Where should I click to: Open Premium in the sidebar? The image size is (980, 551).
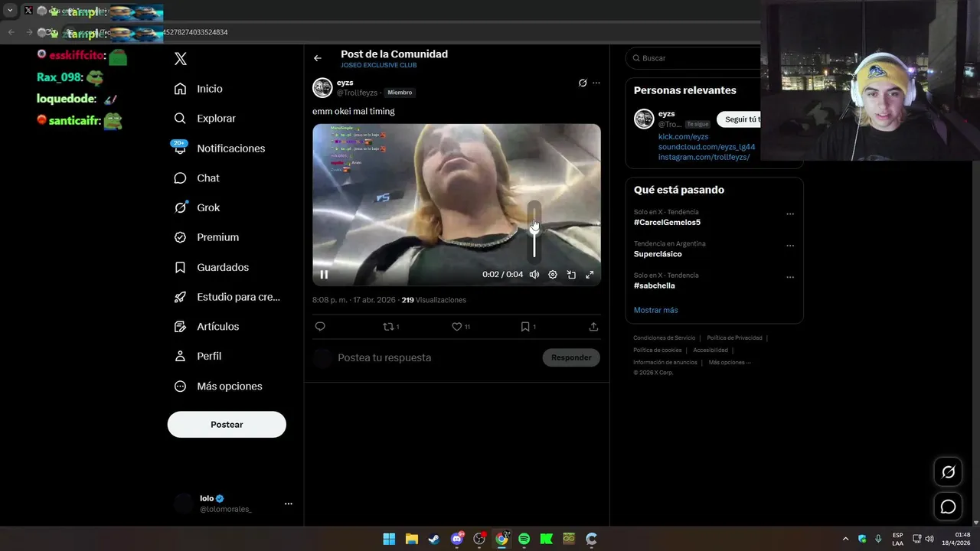(x=207, y=237)
